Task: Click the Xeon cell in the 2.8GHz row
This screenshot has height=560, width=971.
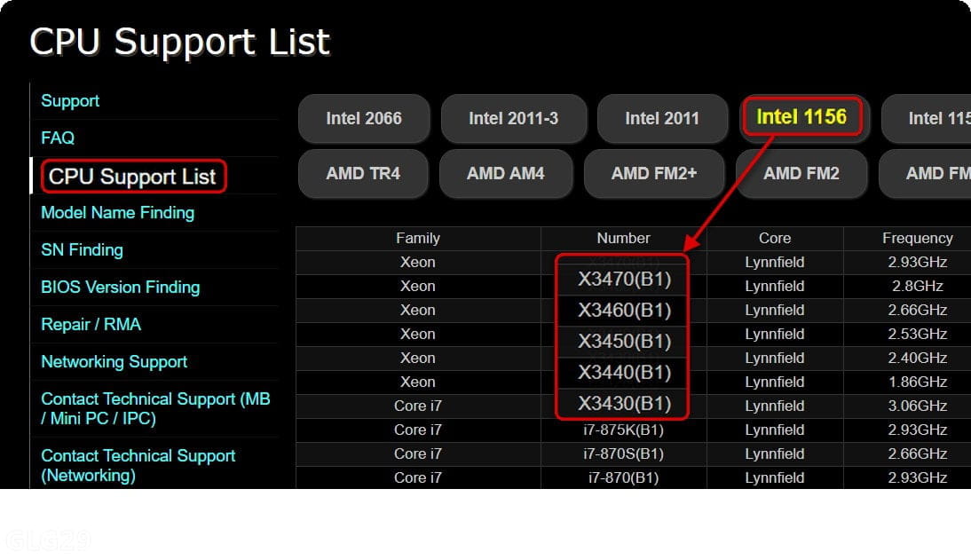Action: click(x=418, y=286)
